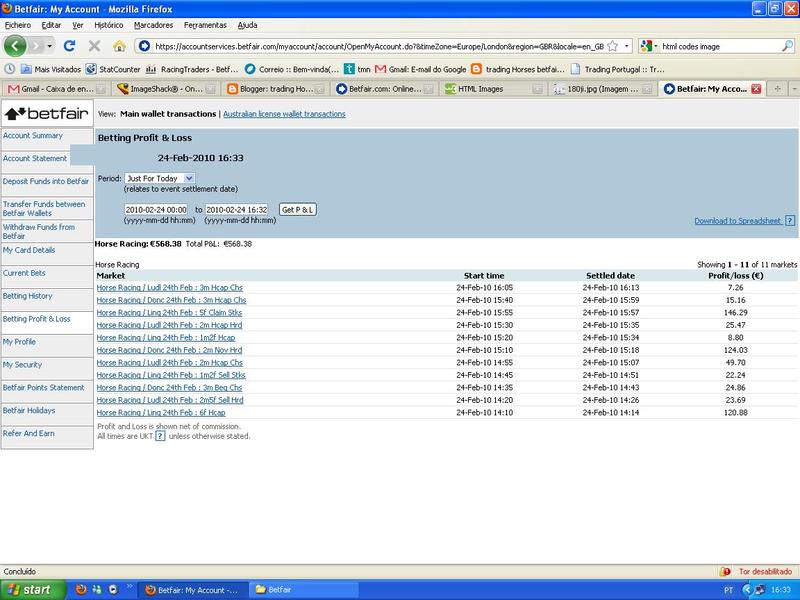Click the Get P & L button

tap(298, 210)
